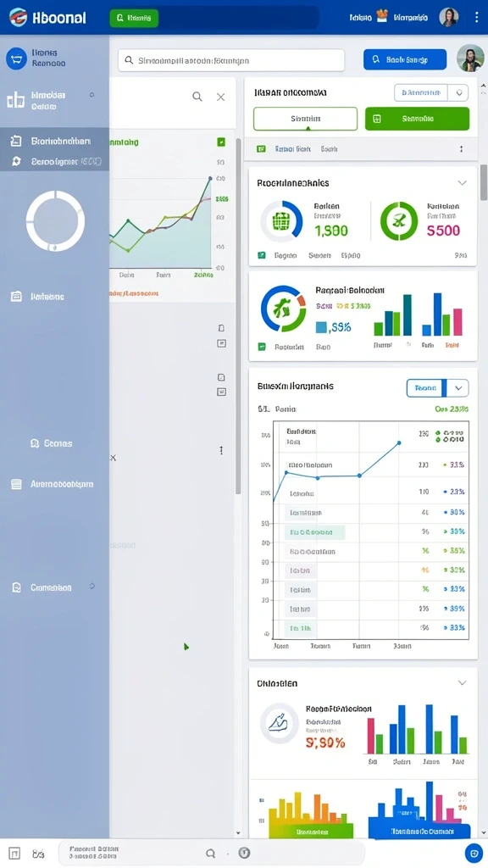The height and width of the screenshot is (868, 488).
Task: Click the list icon in lower sidebar
Action: [17, 484]
